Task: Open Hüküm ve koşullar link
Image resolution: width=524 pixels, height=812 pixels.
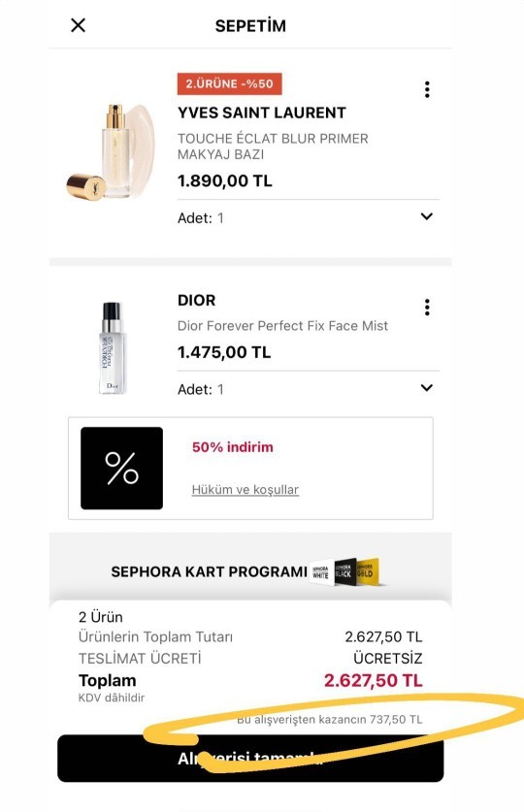Action: (245, 489)
